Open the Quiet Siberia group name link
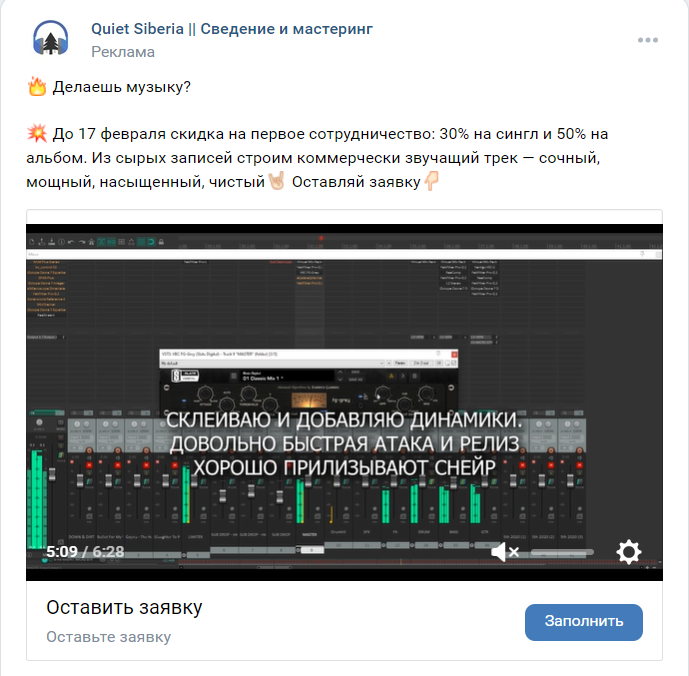Viewport: 689px width, 676px height. coord(232,29)
